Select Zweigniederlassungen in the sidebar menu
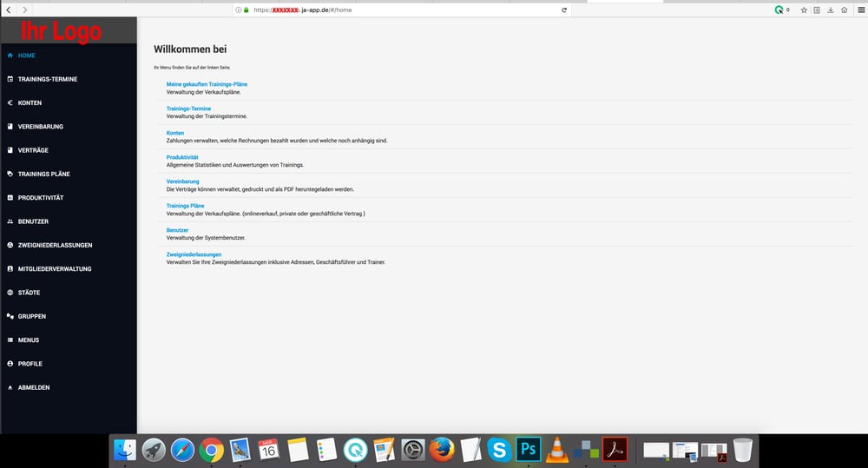The width and height of the screenshot is (868, 468). tap(55, 246)
